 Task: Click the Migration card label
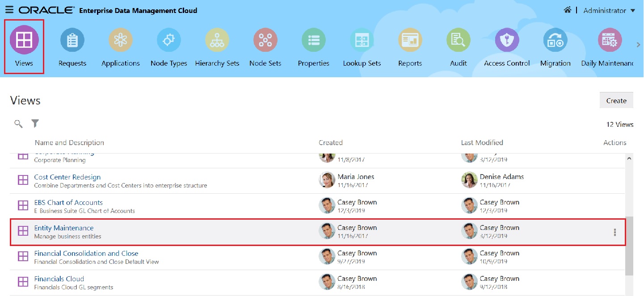[556, 63]
